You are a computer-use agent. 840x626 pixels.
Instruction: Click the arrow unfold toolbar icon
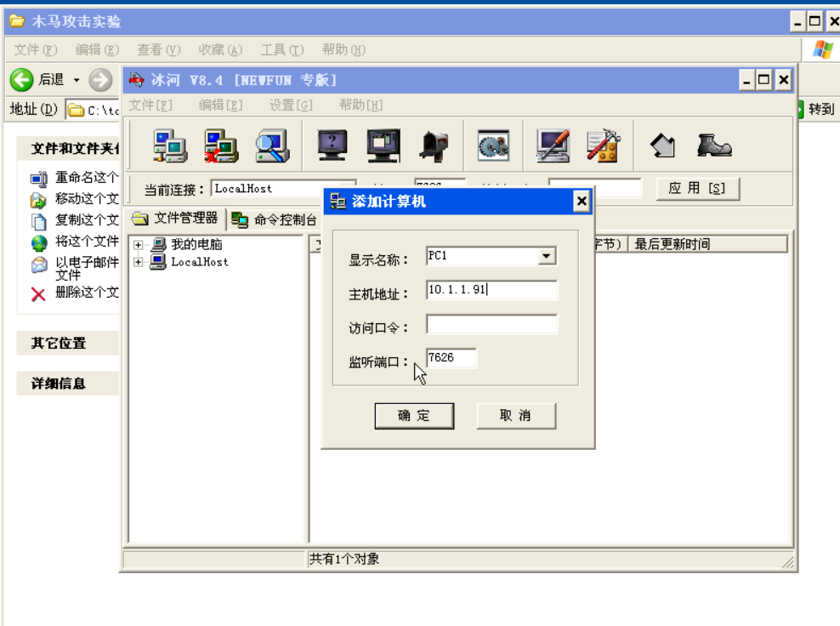click(x=662, y=145)
